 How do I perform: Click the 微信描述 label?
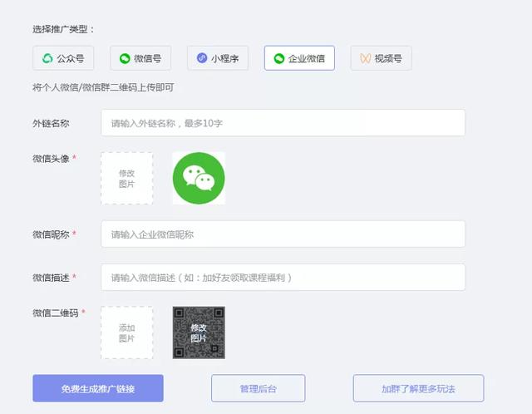pos(51,278)
